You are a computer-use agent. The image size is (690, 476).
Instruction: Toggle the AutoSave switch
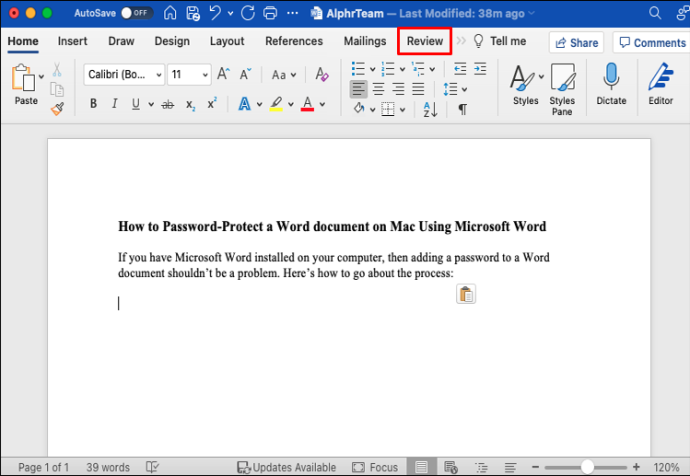point(136,13)
